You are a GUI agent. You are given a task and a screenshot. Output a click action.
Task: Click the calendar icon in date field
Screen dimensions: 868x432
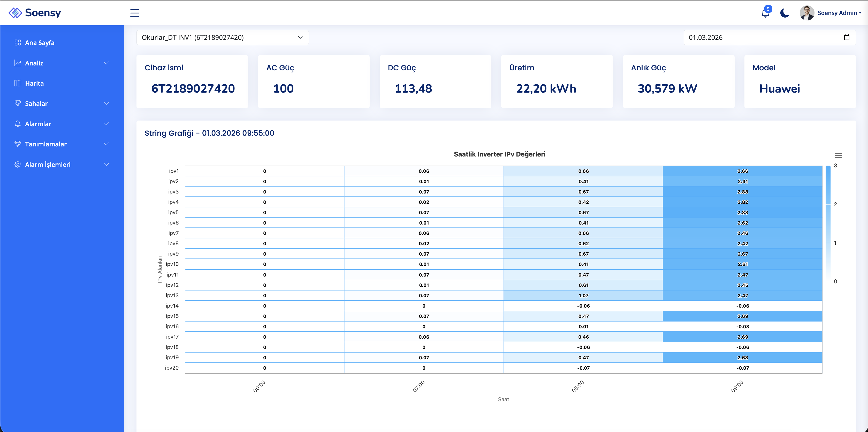pos(847,38)
